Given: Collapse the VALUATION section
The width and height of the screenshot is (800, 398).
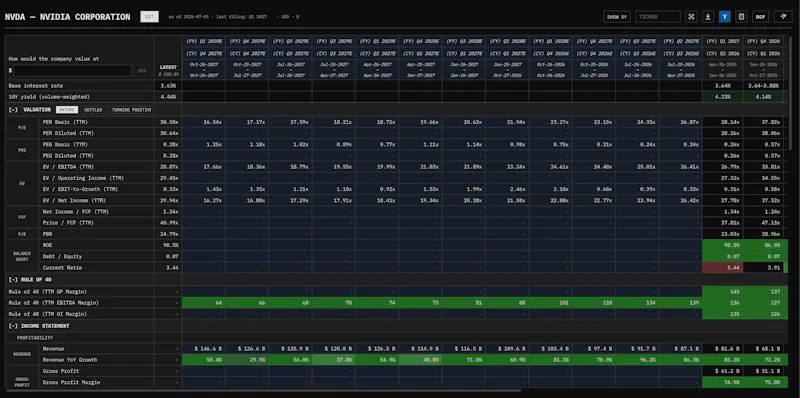Looking at the screenshot, I should [13, 110].
